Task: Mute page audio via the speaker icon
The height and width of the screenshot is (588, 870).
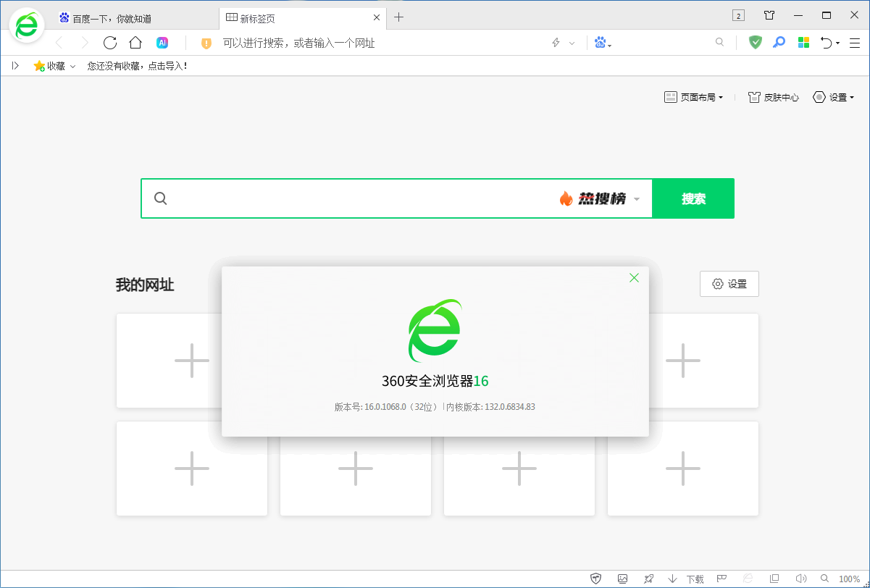Action: click(x=801, y=579)
